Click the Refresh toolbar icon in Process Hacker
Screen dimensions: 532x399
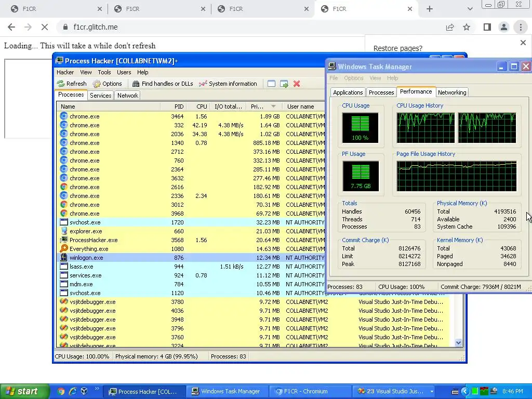click(x=61, y=84)
